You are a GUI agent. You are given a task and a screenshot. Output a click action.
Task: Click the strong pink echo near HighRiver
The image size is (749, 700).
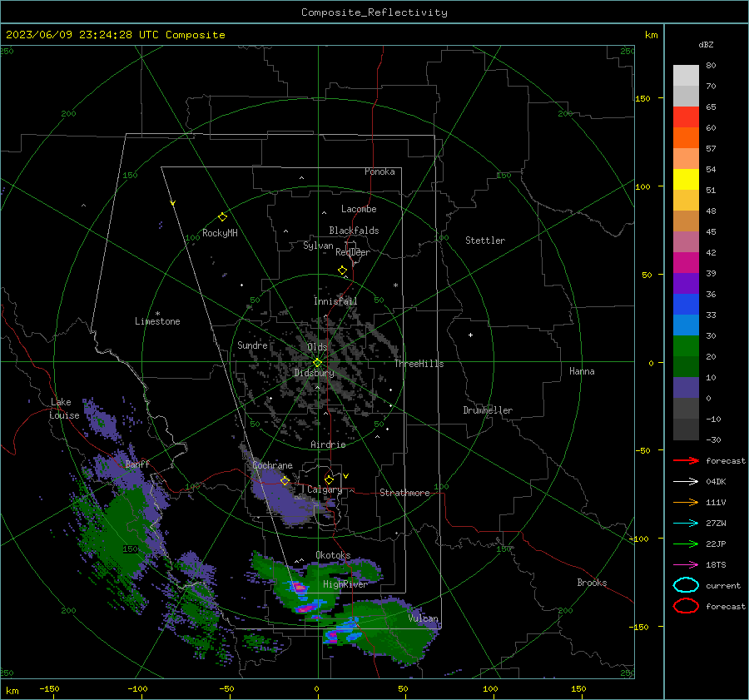pyautogui.click(x=299, y=587)
